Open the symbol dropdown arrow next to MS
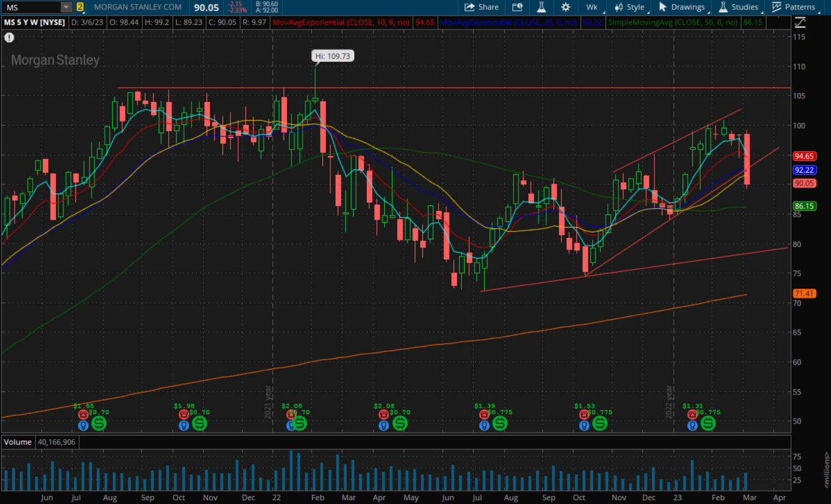Screen dimensions: 831x504 (x=67, y=7)
